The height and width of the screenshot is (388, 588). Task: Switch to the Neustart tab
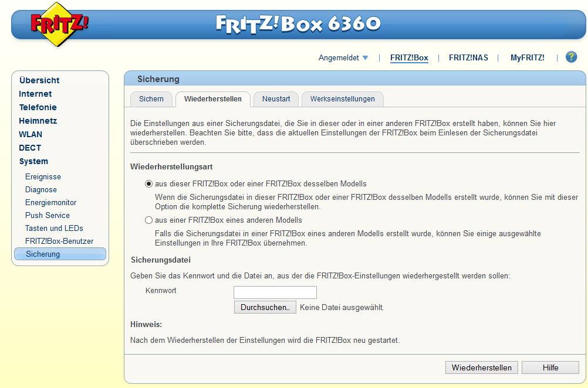[x=276, y=99]
